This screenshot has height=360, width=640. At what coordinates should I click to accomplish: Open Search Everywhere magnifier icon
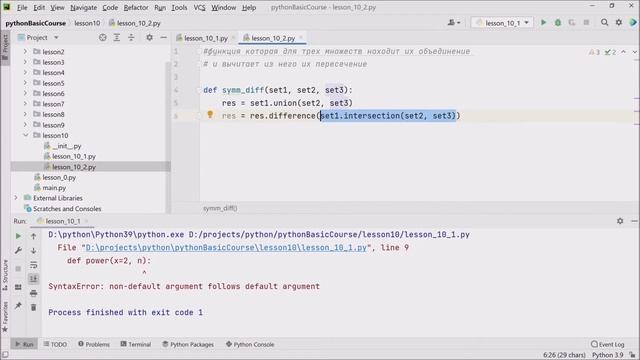pyautogui.click(x=604, y=23)
